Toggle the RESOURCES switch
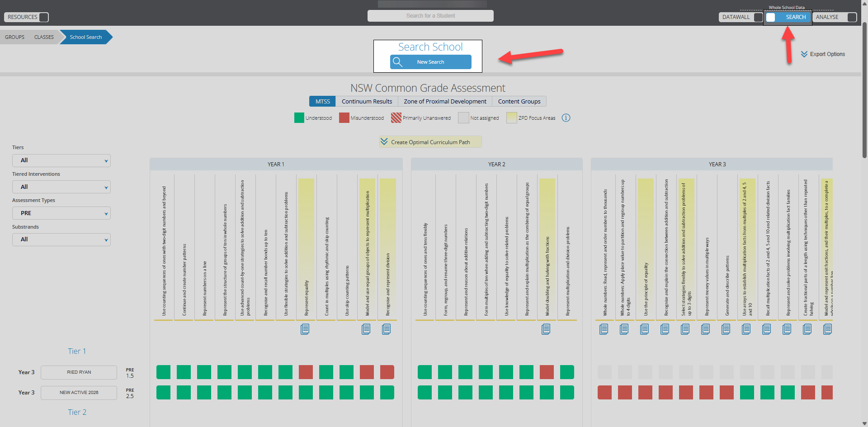Image resolution: width=868 pixels, height=427 pixels. [x=44, y=17]
